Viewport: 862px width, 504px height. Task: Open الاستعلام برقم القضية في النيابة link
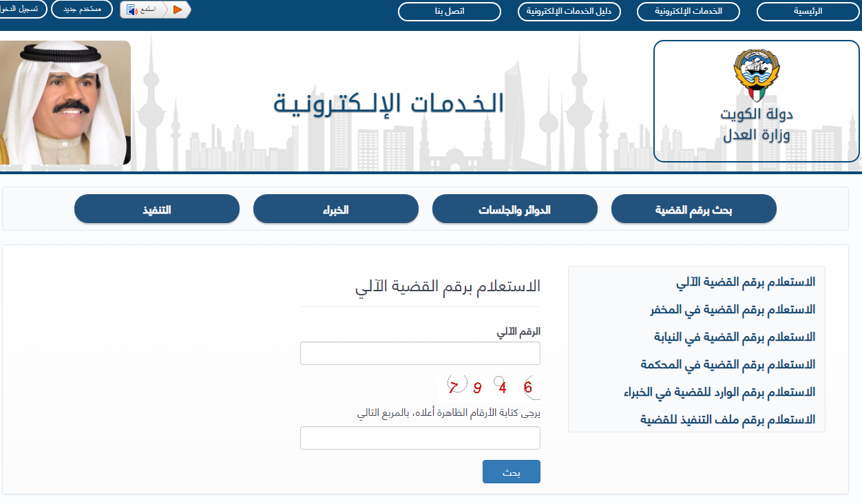pyautogui.click(x=734, y=337)
